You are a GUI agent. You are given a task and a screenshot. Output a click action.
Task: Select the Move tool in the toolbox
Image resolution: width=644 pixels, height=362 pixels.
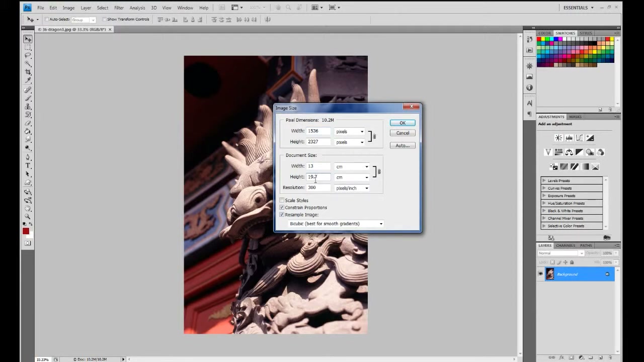[x=28, y=39]
